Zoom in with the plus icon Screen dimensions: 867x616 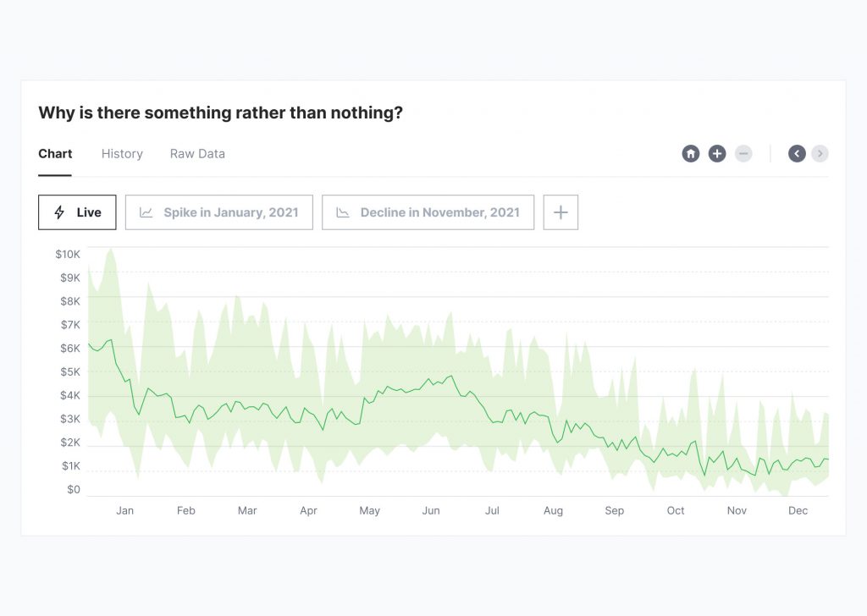[717, 154]
